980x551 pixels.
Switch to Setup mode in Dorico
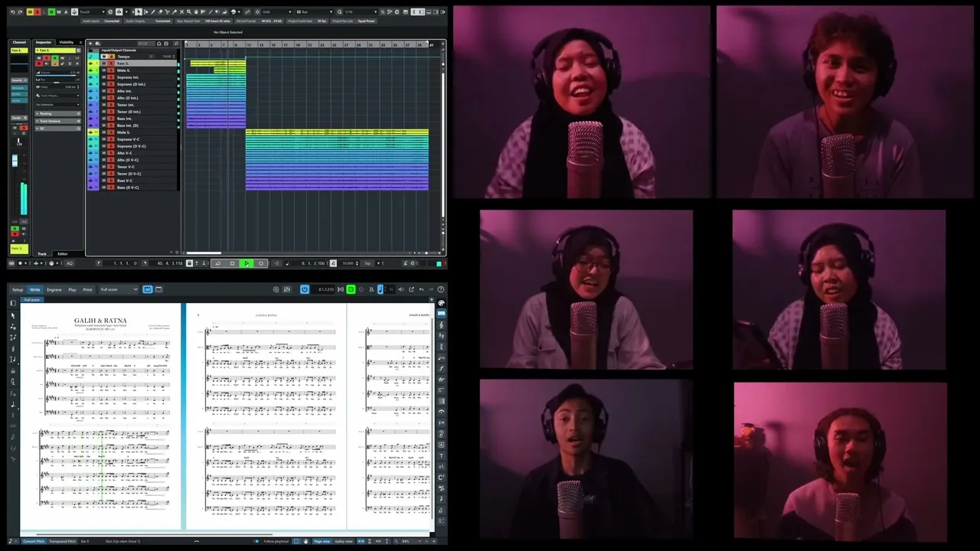(18, 290)
